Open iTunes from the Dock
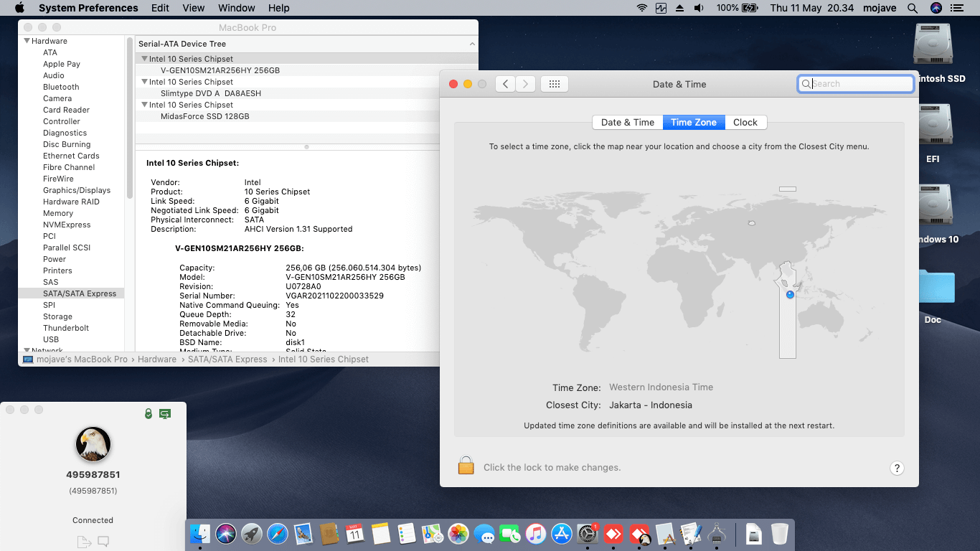This screenshot has width=980, height=551. click(536, 534)
